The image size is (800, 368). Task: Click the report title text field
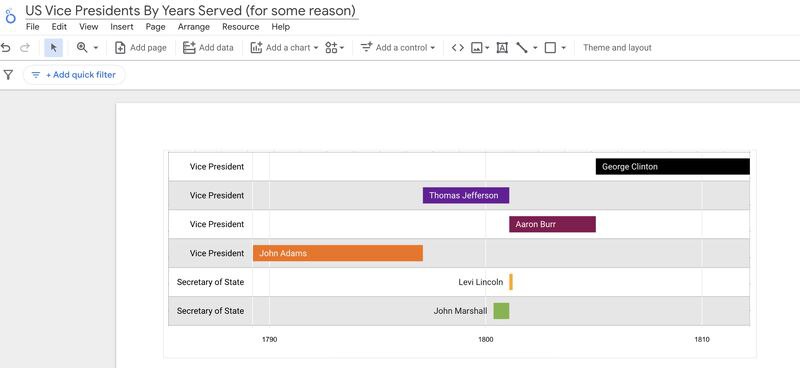point(191,11)
